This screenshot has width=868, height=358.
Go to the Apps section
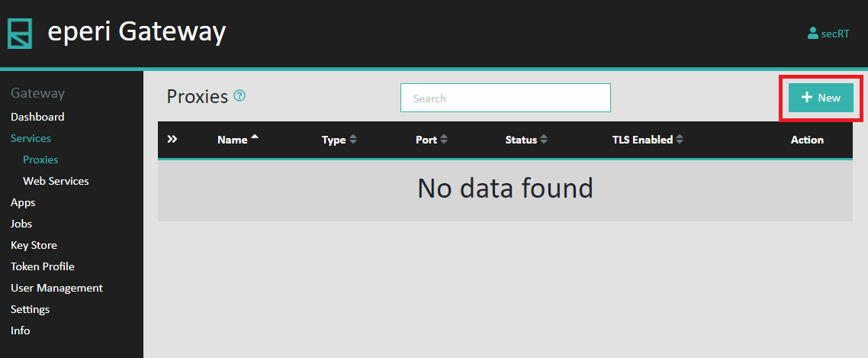point(23,203)
